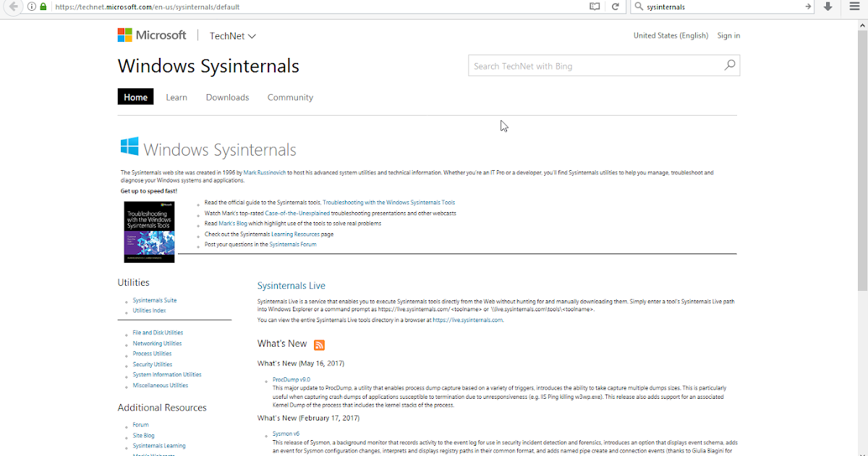The height and width of the screenshot is (456, 868).
Task: Open the browser hamburger menu
Action: [854, 7]
